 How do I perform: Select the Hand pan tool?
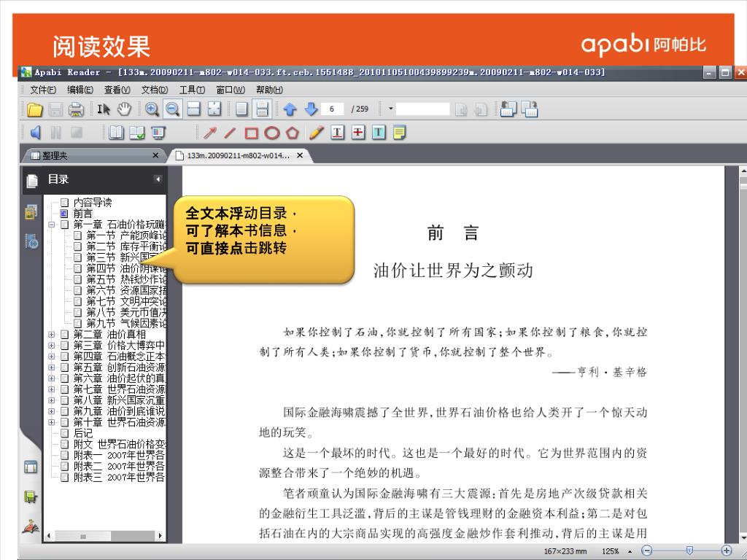[124, 109]
